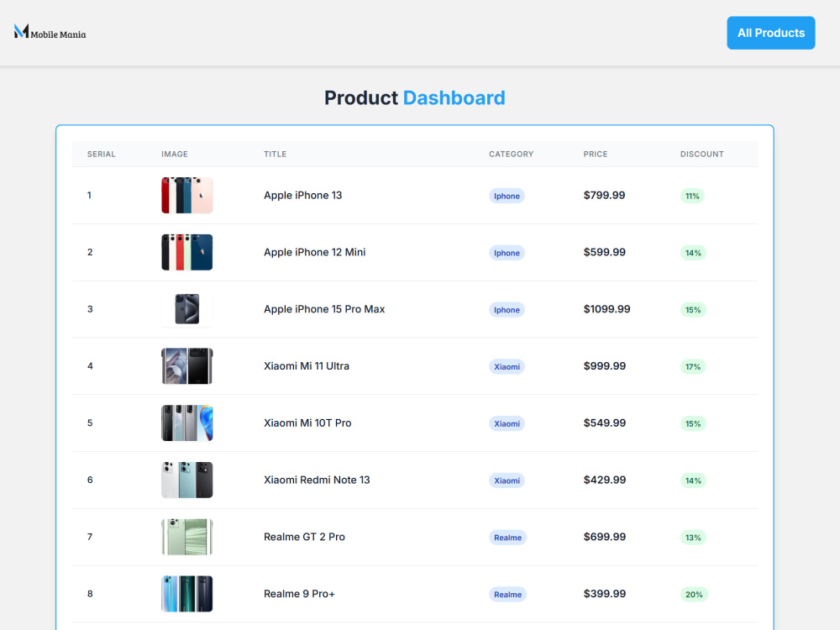Image resolution: width=840 pixels, height=630 pixels.
Task: Click the CATEGORY column header
Action: (511, 155)
